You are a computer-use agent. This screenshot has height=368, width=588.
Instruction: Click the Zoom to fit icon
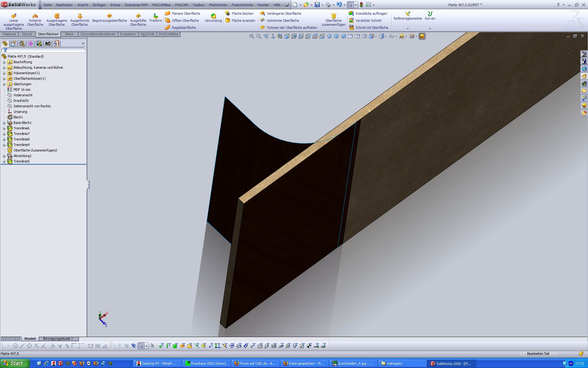pyautogui.click(x=251, y=36)
